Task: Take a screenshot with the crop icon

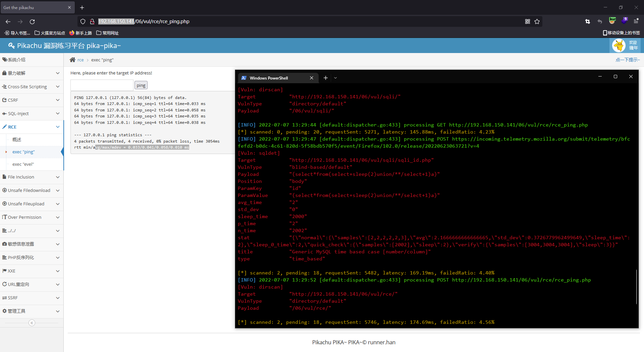Action: [x=587, y=21]
